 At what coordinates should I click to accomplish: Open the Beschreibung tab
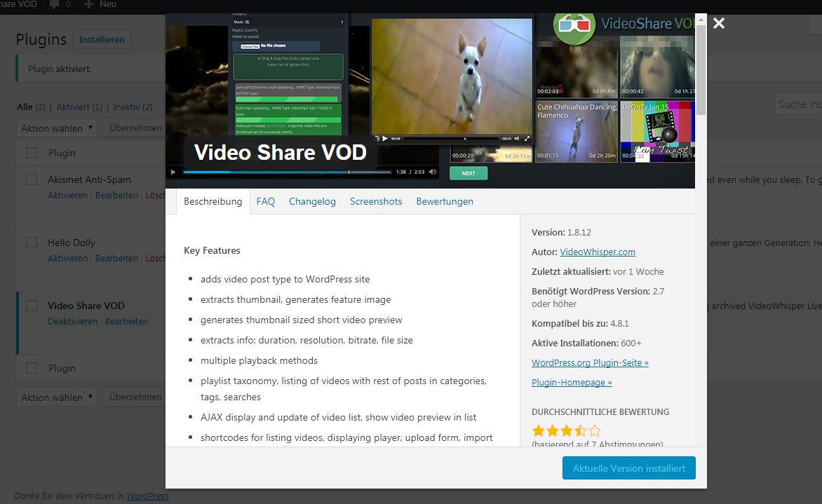[x=213, y=201]
